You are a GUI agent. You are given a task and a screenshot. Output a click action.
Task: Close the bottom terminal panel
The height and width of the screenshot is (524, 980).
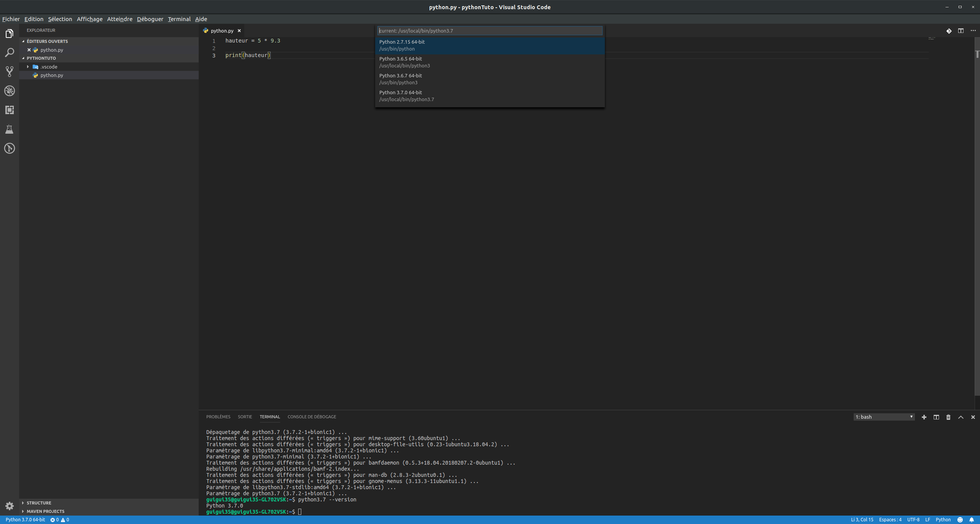coord(973,417)
